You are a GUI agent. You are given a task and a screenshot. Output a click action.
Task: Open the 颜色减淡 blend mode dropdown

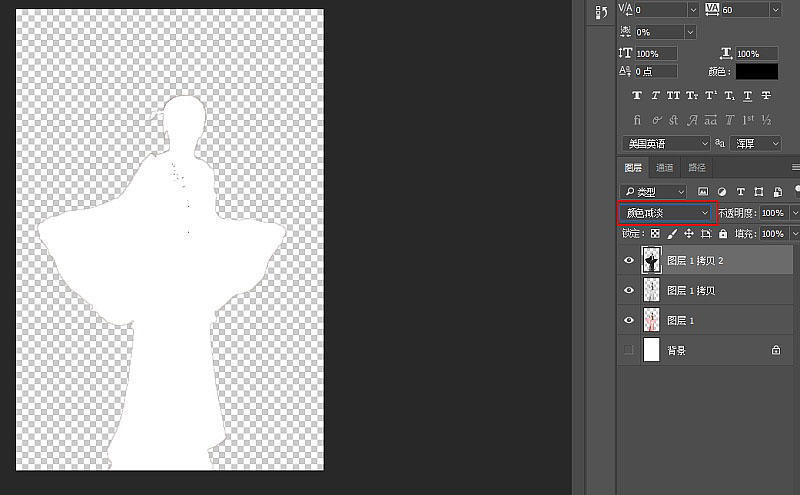[x=665, y=213]
